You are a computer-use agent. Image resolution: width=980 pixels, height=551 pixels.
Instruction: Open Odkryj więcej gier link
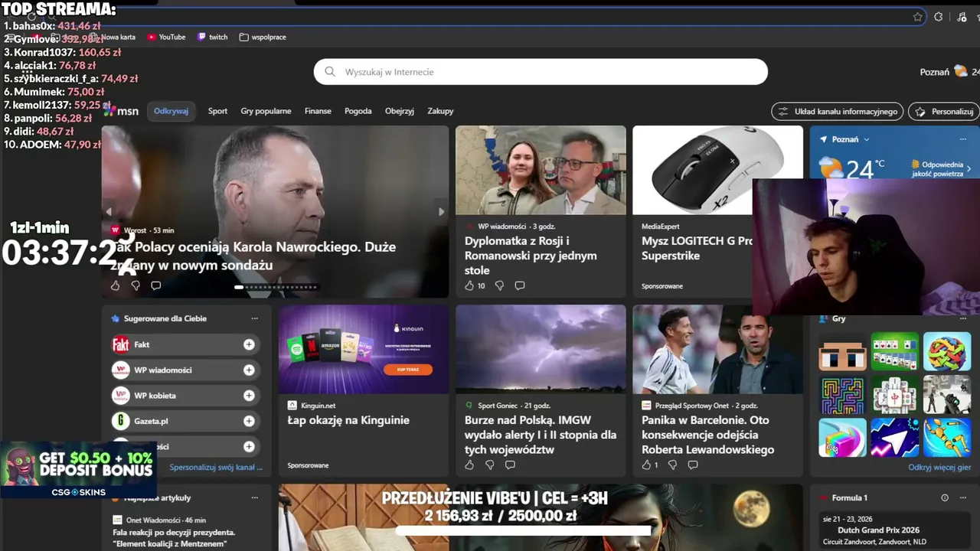[939, 467]
